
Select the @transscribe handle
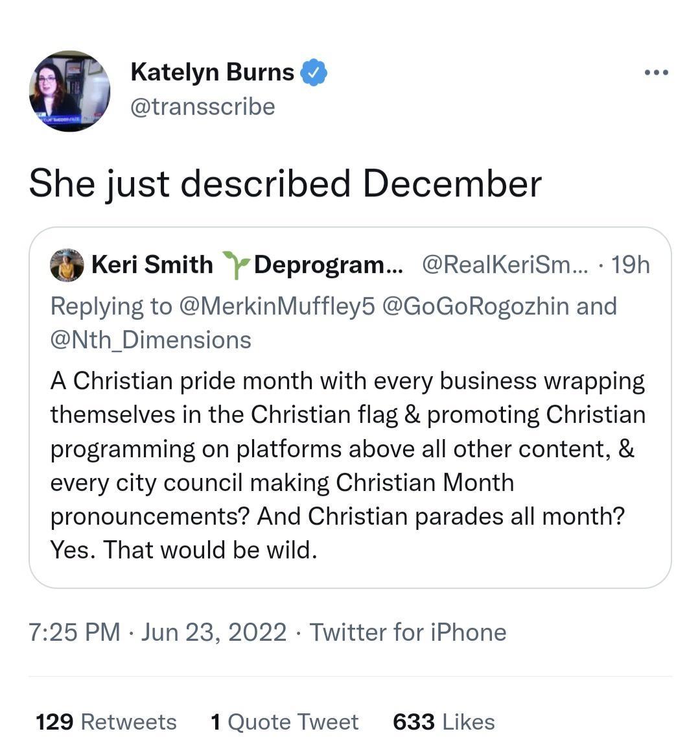pyautogui.click(x=203, y=106)
